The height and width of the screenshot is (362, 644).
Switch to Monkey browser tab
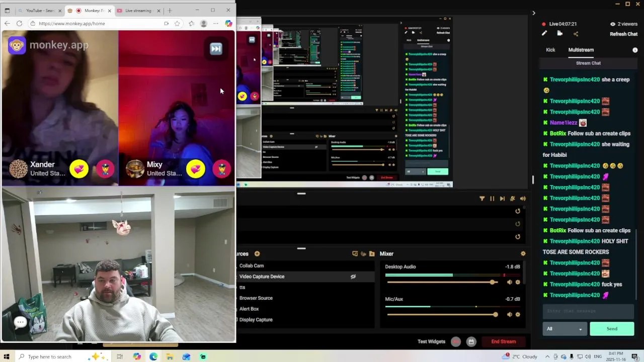pos(90,11)
